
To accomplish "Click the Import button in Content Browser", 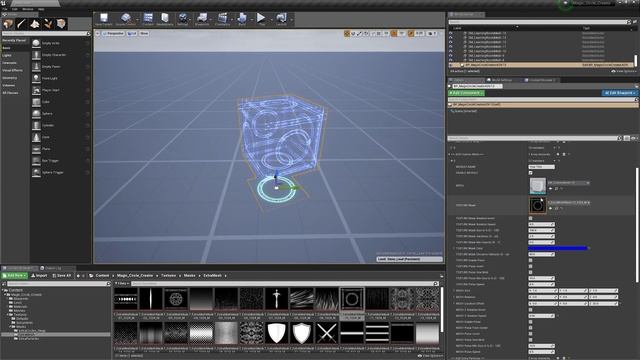I will tap(40, 276).
